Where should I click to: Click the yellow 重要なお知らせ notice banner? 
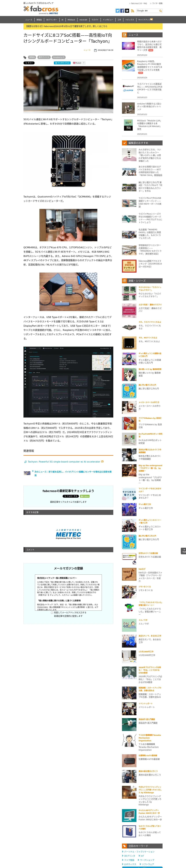[93, 26]
